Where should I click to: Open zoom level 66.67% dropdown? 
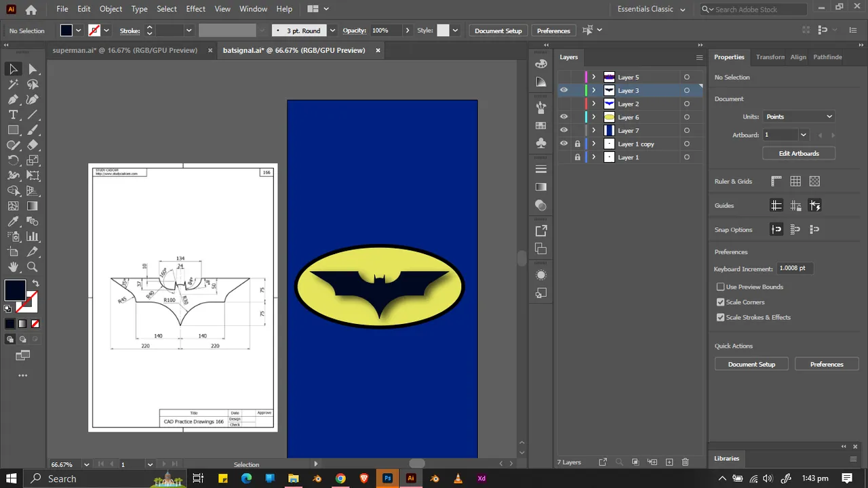pyautogui.click(x=86, y=465)
